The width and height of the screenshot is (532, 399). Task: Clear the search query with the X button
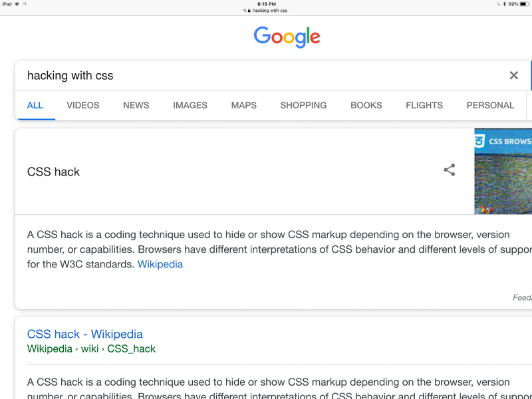(513, 75)
